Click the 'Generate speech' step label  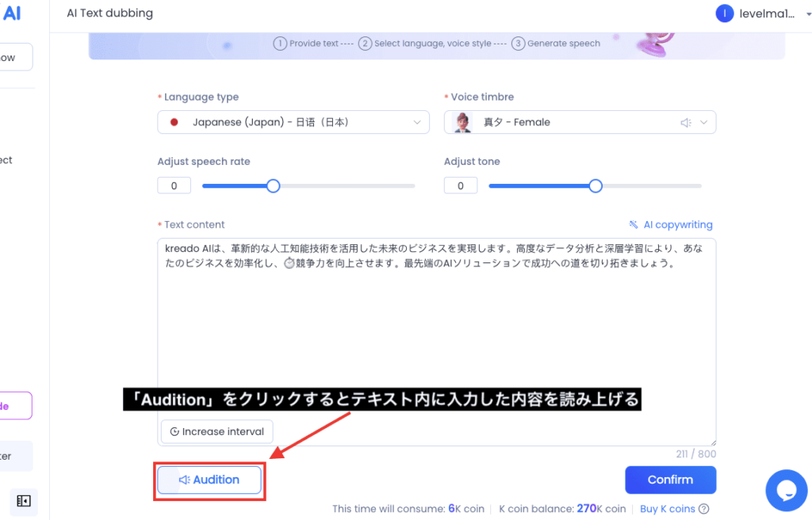click(564, 44)
